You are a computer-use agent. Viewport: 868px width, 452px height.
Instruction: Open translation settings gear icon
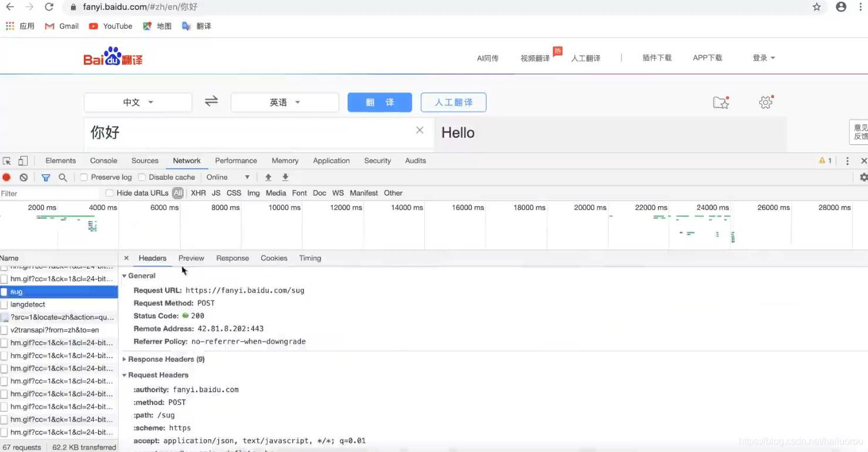(x=765, y=103)
